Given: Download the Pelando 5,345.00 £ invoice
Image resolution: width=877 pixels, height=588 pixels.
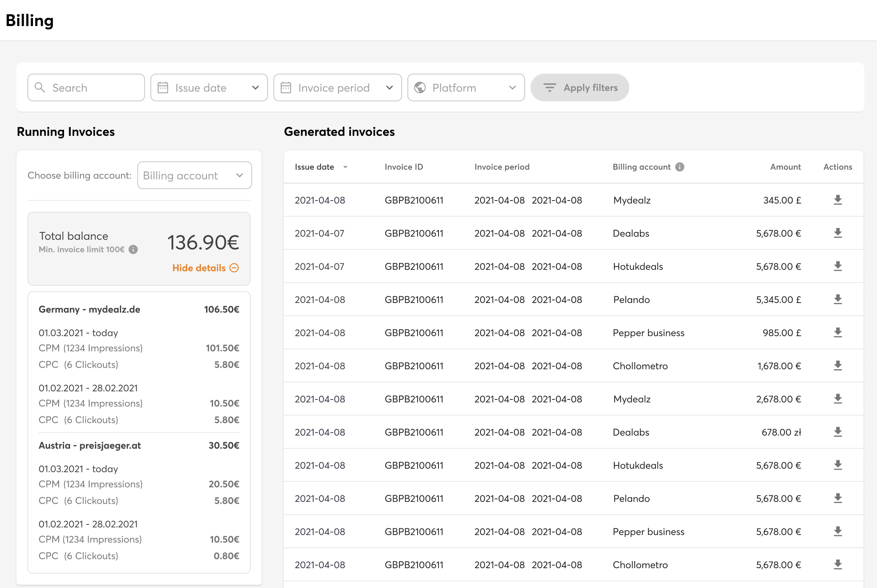Looking at the screenshot, I should [838, 299].
